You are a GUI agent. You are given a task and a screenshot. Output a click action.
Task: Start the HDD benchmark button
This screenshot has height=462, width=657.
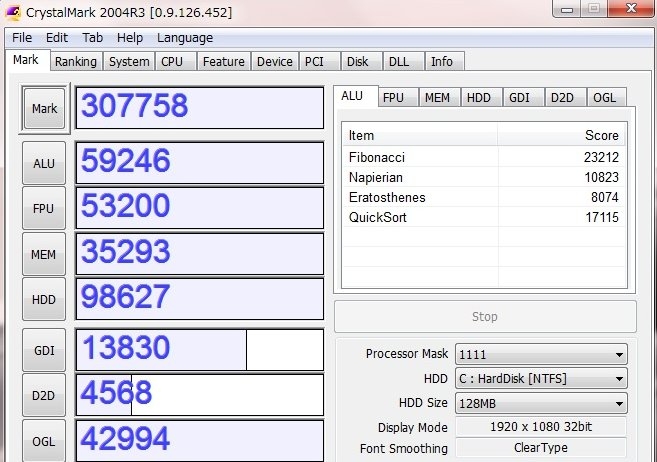point(44,300)
